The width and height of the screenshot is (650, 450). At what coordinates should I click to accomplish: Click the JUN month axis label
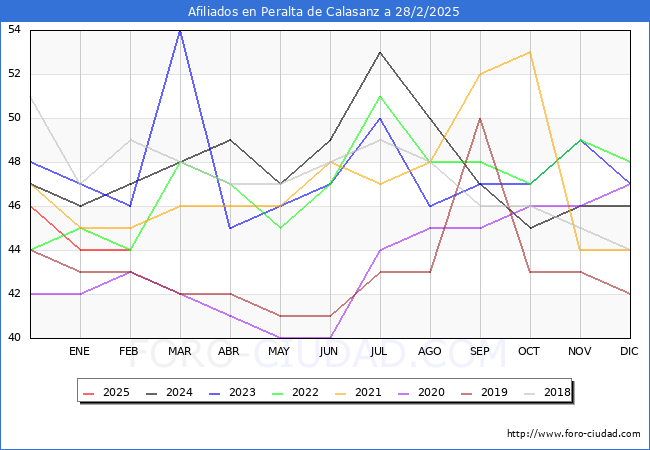[329, 351]
